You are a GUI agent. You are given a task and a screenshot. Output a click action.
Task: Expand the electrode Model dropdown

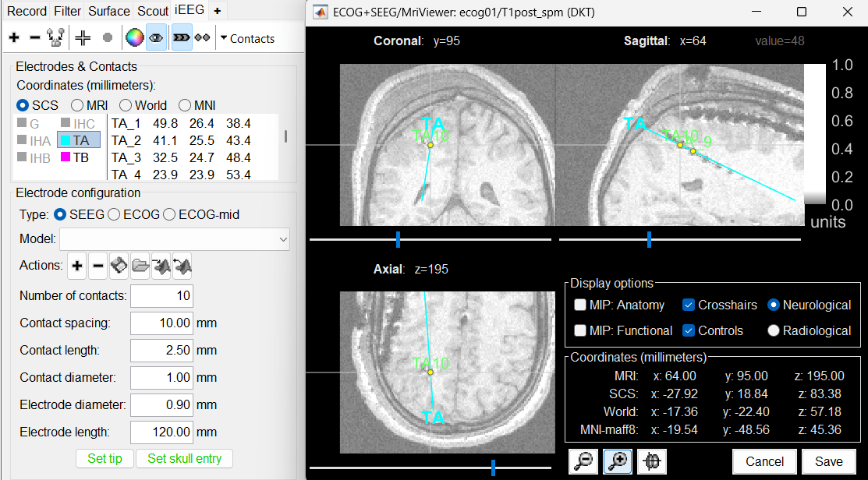tap(175, 239)
